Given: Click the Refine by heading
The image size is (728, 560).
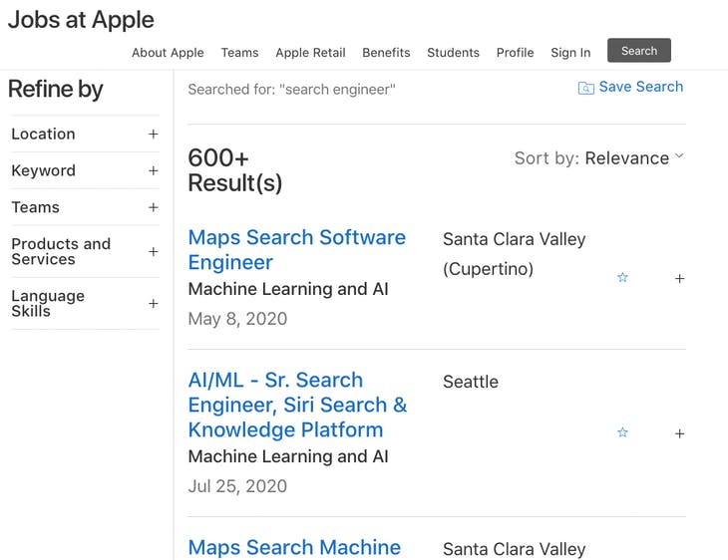Looking at the screenshot, I should [x=56, y=89].
